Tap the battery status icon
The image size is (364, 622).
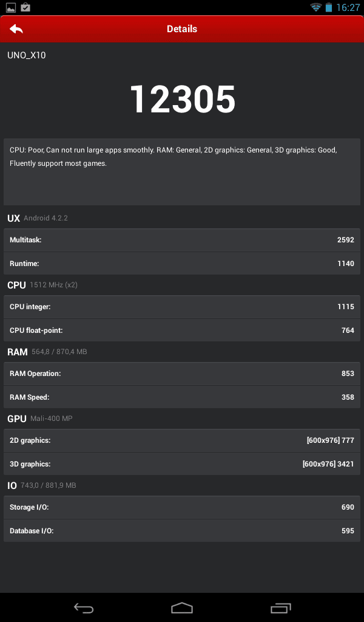pyautogui.click(x=328, y=7)
